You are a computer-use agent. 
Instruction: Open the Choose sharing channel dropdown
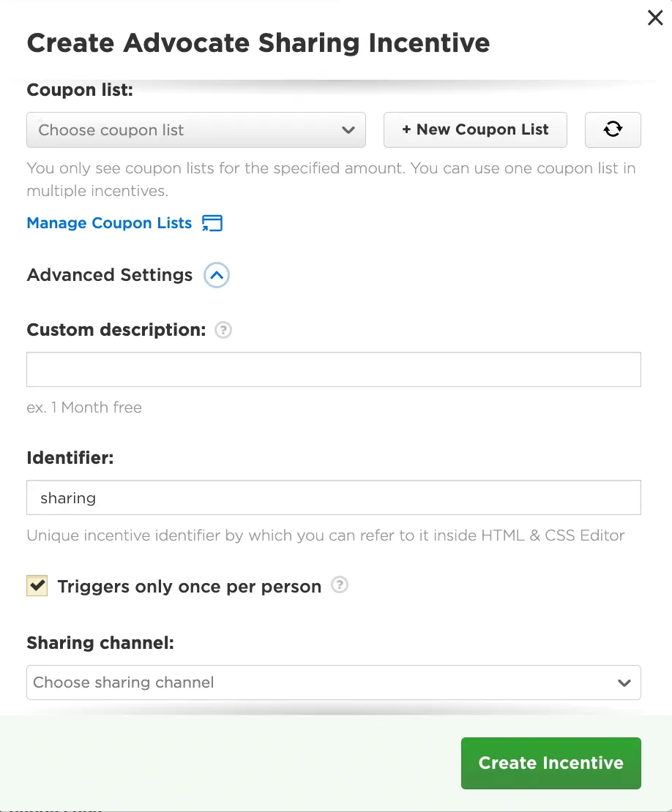(x=334, y=683)
